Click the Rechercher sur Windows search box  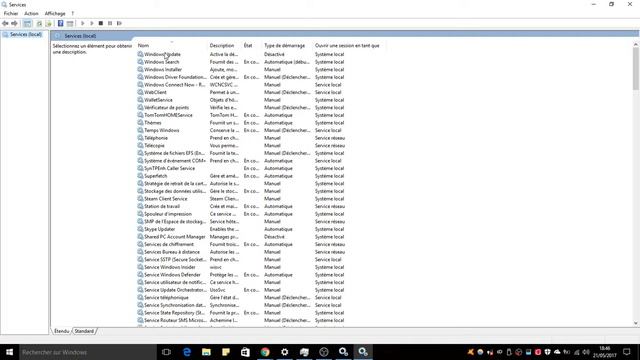click(x=88, y=352)
